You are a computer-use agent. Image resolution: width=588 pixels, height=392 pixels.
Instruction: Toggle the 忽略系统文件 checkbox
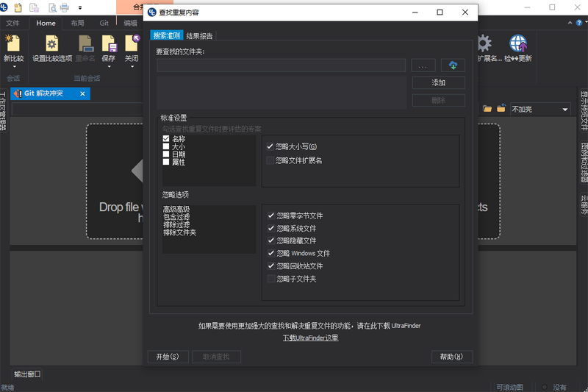tap(271, 229)
